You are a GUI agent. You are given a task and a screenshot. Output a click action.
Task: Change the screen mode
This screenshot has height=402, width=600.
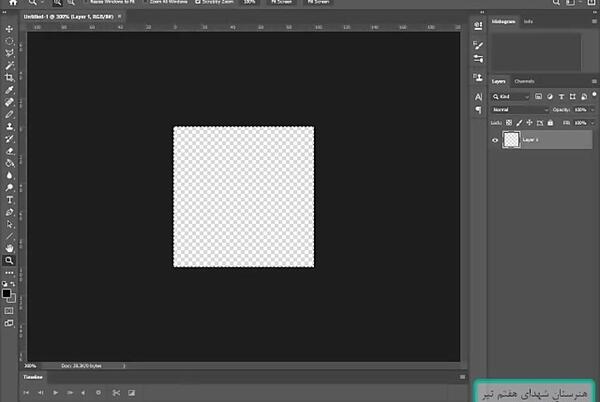pos(9,323)
